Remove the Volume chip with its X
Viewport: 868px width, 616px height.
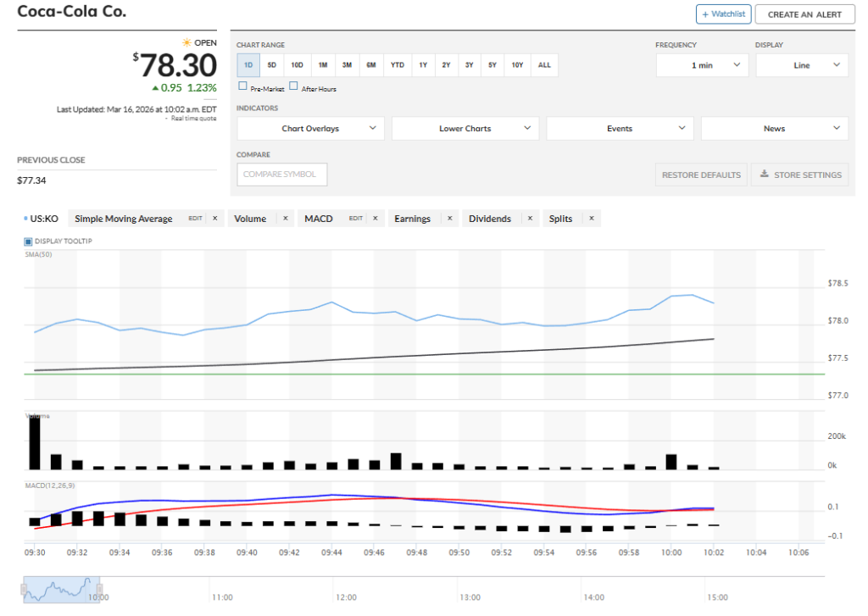286,219
